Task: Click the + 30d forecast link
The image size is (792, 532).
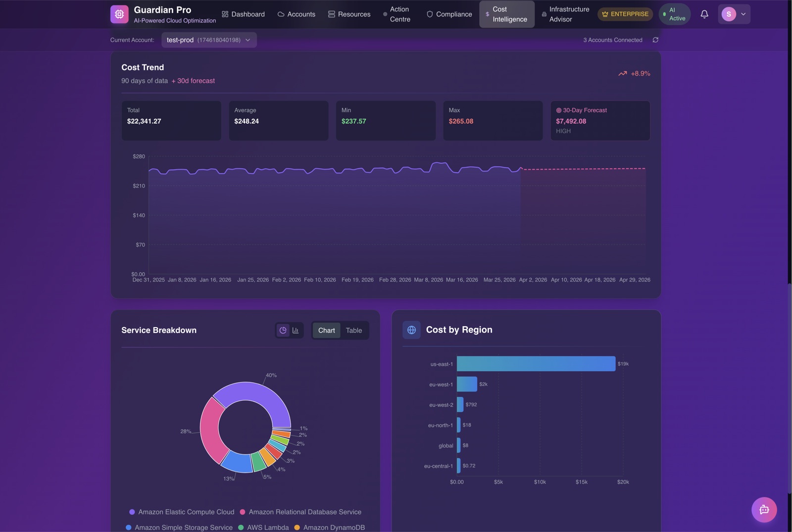Action: click(x=193, y=81)
